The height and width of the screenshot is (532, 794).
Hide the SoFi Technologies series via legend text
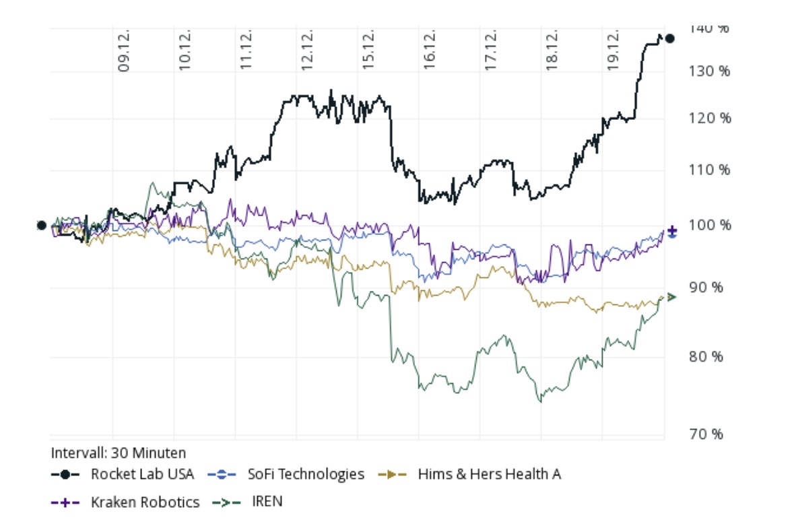pyautogui.click(x=305, y=474)
